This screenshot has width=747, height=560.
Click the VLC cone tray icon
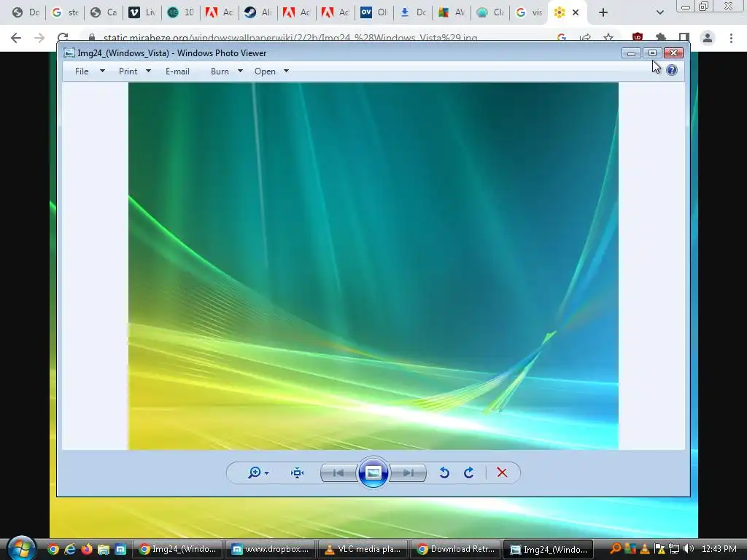point(645,549)
